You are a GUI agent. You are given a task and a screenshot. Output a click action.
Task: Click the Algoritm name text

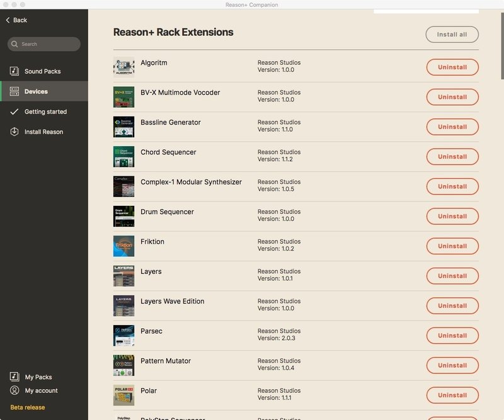pos(154,63)
